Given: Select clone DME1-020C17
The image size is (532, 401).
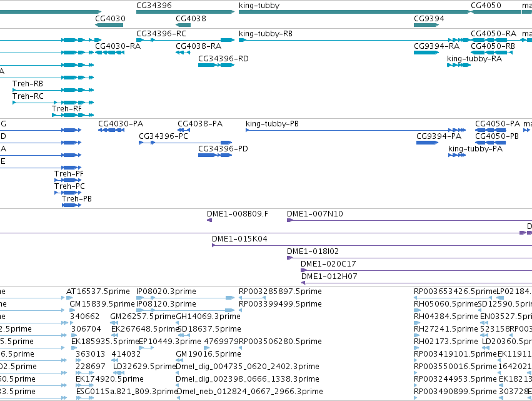Looking at the screenshot, I should coord(416,270).
